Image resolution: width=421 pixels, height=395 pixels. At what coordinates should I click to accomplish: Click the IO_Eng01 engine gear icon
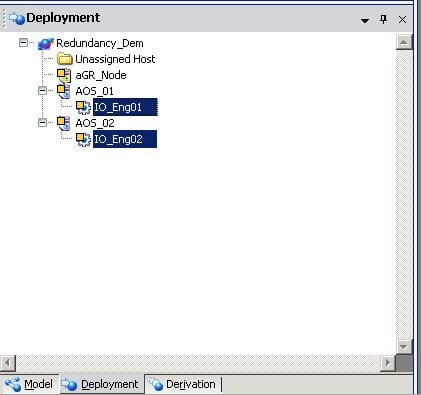pyautogui.click(x=83, y=107)
